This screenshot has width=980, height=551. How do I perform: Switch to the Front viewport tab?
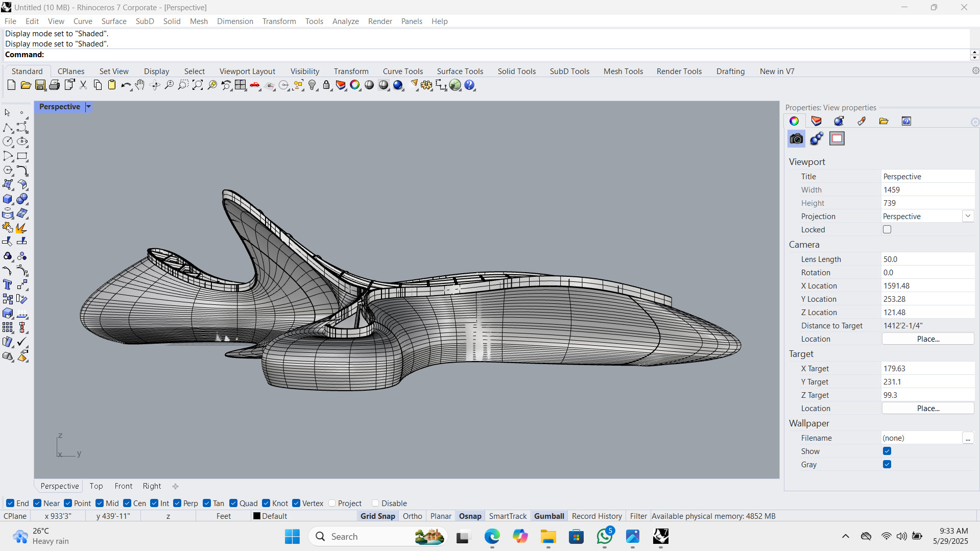[x=123, y=486]
